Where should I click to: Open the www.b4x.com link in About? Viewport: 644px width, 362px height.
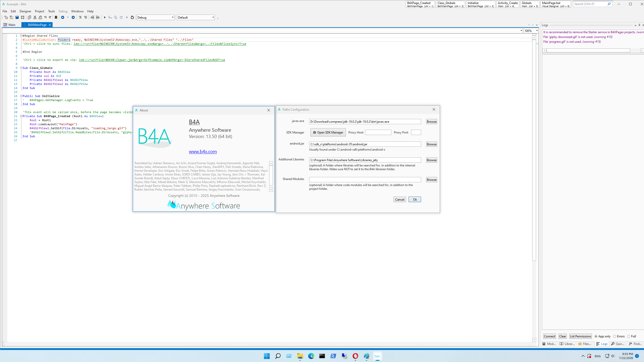pyautogui.click(x=203, y=152)
